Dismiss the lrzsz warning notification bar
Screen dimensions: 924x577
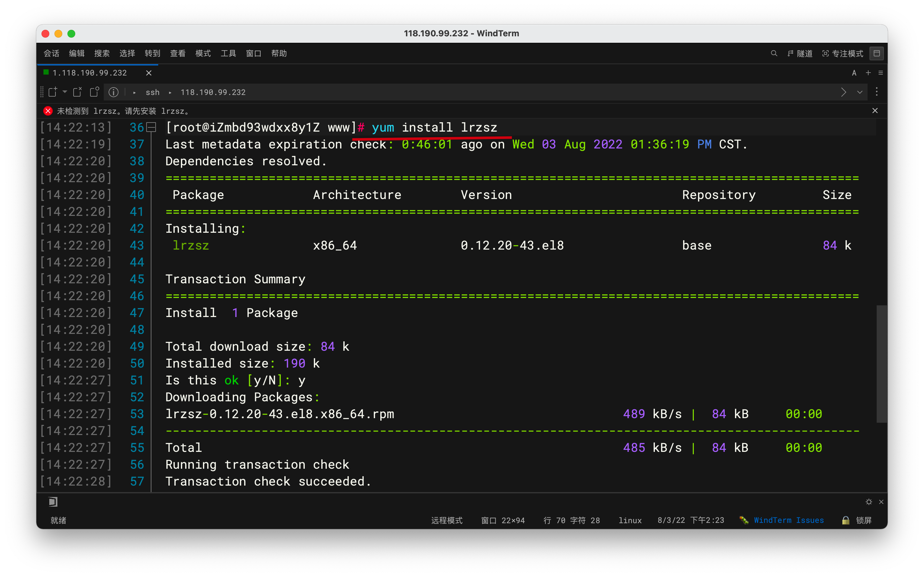click(875, 111)
